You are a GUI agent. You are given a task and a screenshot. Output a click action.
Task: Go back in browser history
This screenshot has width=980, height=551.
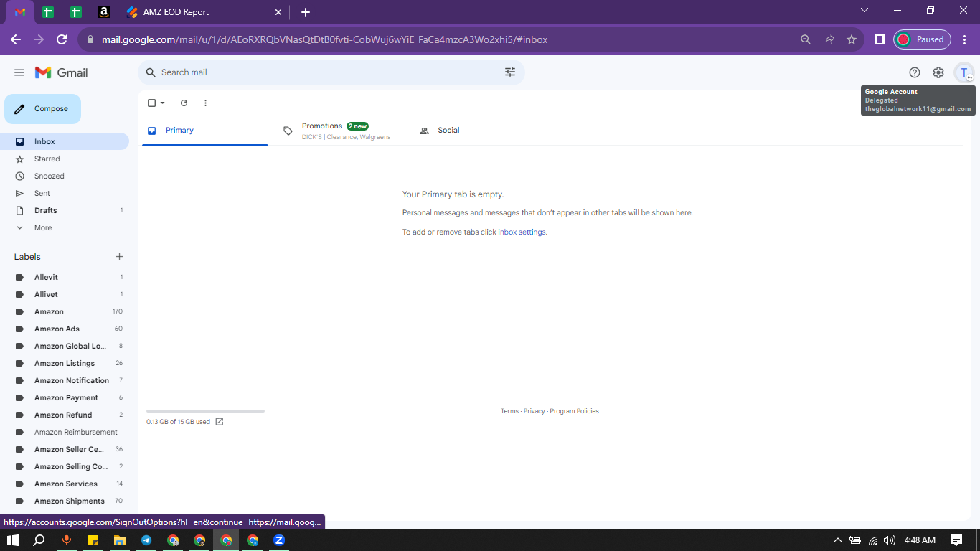(x=16, y=39)
